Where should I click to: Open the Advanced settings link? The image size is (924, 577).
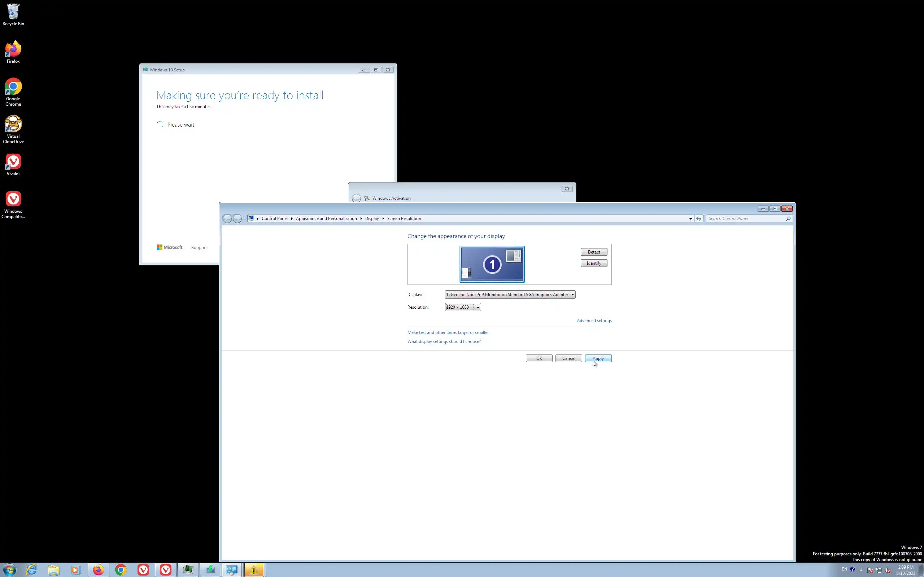tap(594, 321)
